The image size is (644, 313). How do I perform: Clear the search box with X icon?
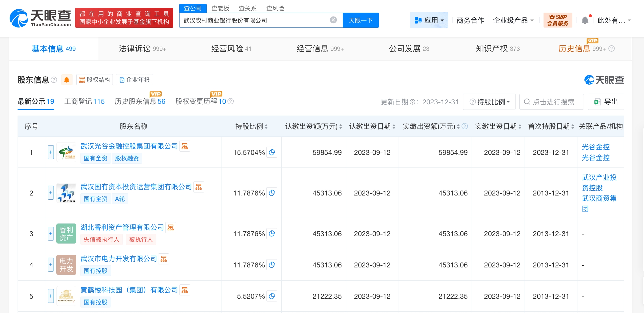333,20
